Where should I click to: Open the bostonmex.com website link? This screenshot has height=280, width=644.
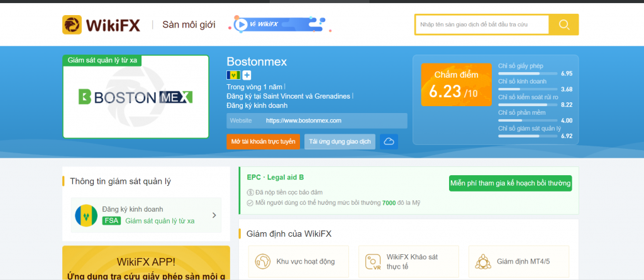(x=304, y=121)
